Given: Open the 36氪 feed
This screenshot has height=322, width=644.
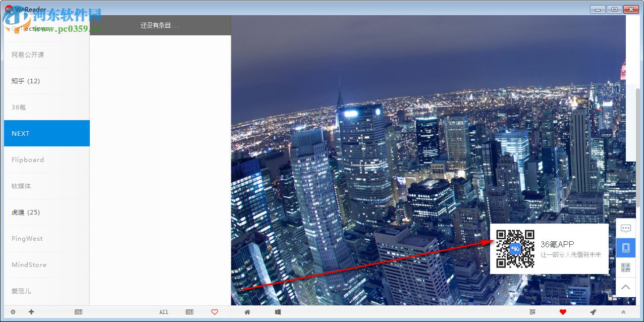Looking at the screenshot, I should (x=47, y=107).
